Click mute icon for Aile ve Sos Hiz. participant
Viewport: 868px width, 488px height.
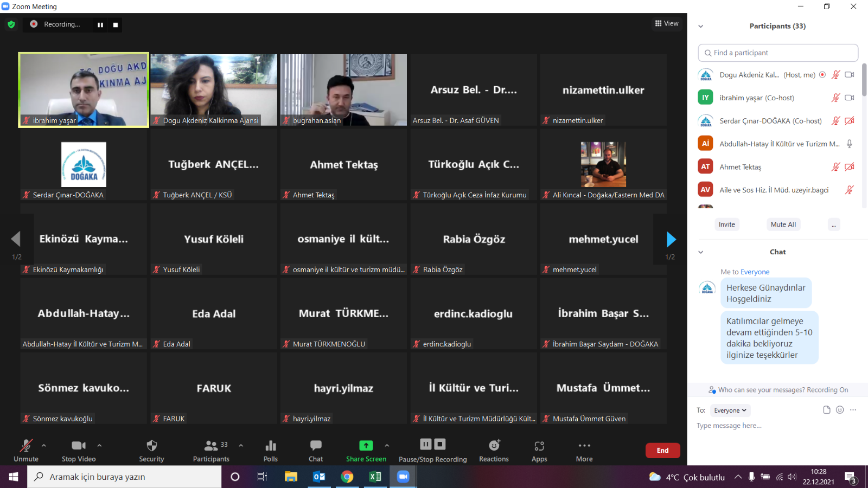tap(850, 190)
